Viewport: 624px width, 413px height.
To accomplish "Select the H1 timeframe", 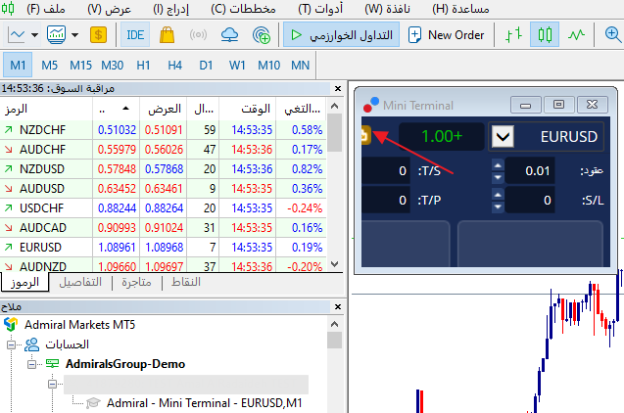I will pos(143,65).
